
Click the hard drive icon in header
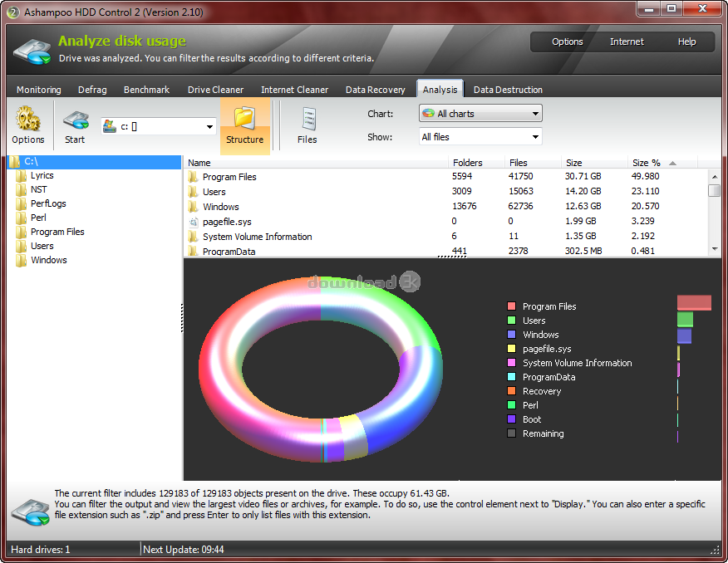coord(32,50)
